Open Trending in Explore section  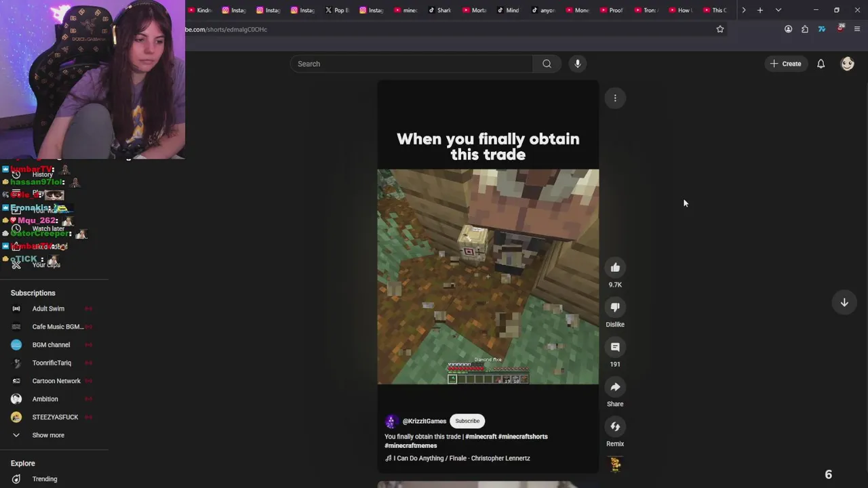[45, 479]
